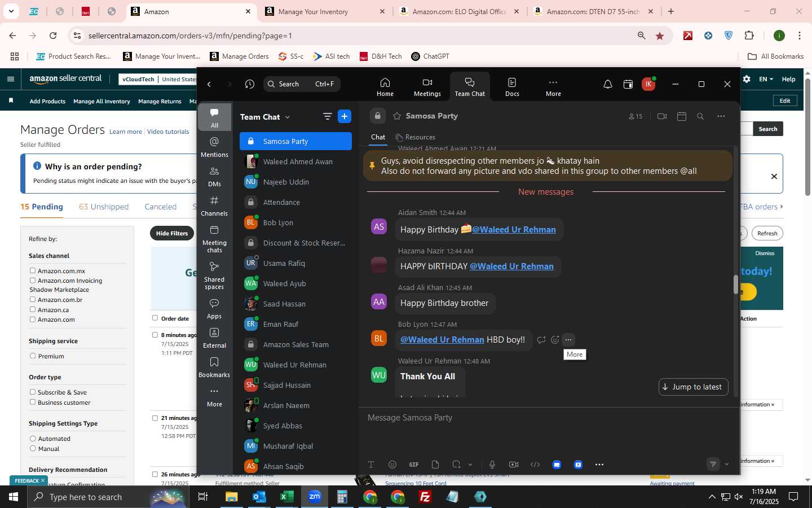Click Hide Filters button
The image size is (812, 508).
(x=172, y=233)
